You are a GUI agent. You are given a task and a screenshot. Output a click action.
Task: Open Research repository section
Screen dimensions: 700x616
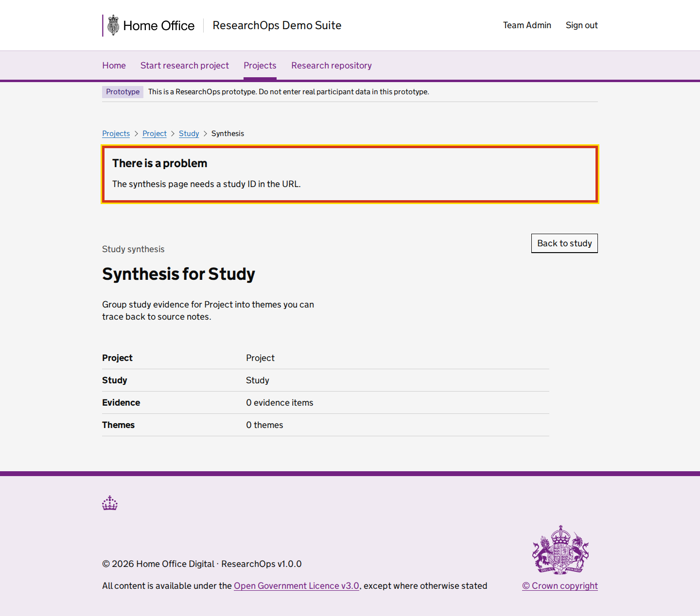tap(332, 66)
